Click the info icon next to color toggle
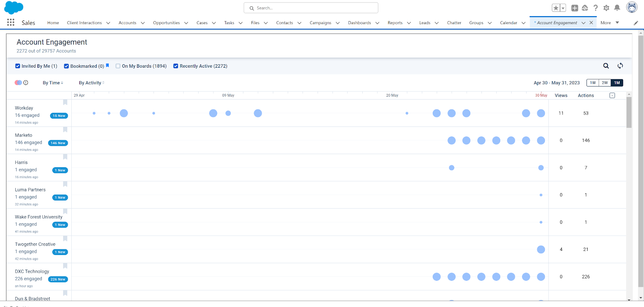Viewport: 644px width, 307px height. [x=26, y=83]
